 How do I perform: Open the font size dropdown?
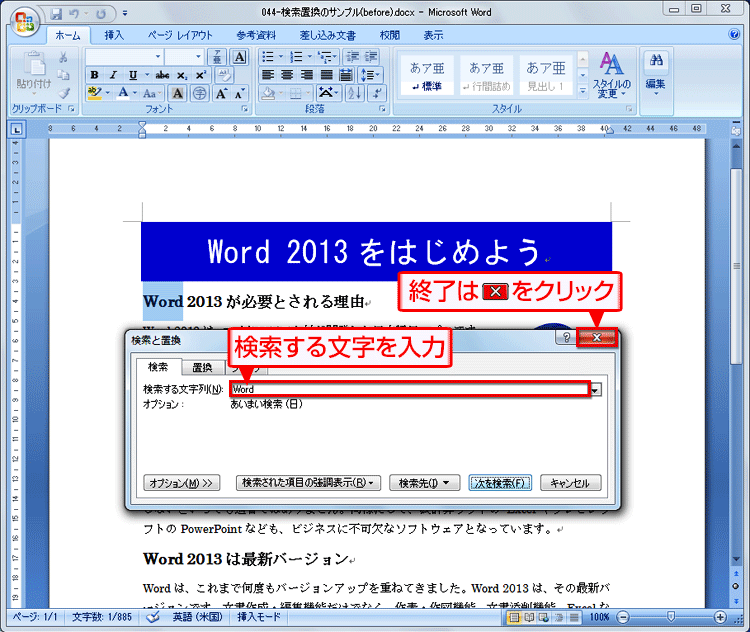click(199, 57)
